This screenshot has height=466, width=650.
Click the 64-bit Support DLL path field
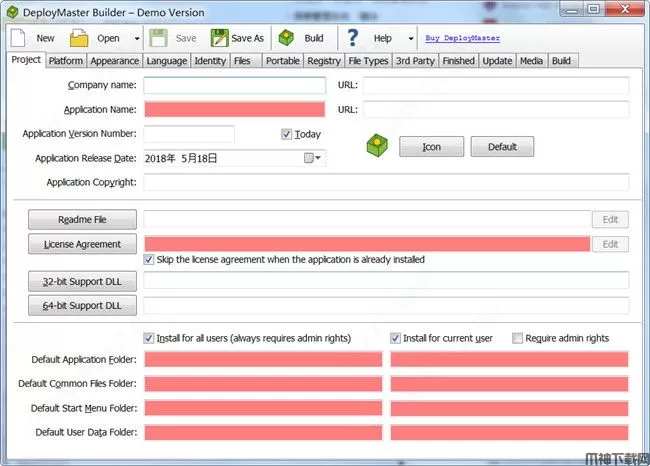click(x=386, y=305)
